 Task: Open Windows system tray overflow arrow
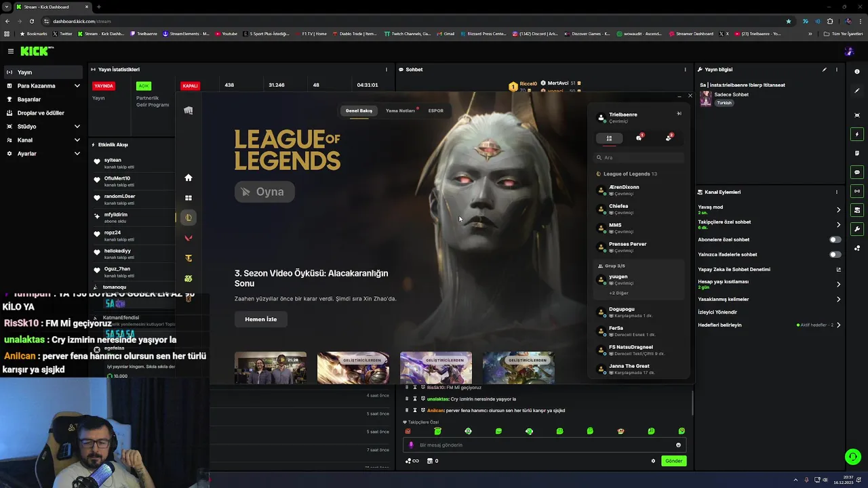(x=795, y=480)
